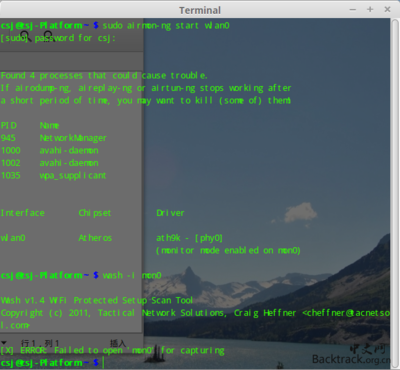Click 'Wash v1.4 WiFi Protected Setup Scan Tool'
400x370 pixels.
[x=97, y=300]
